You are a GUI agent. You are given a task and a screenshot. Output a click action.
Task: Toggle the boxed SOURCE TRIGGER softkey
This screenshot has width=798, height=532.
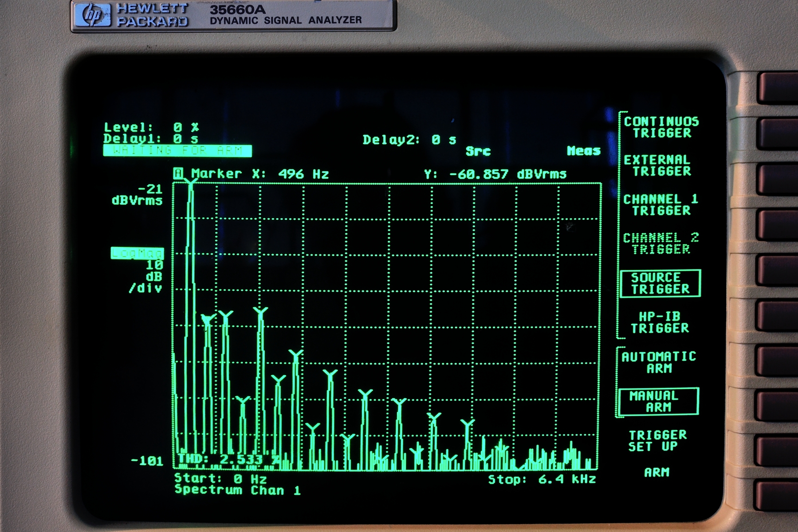coord(660,283)
